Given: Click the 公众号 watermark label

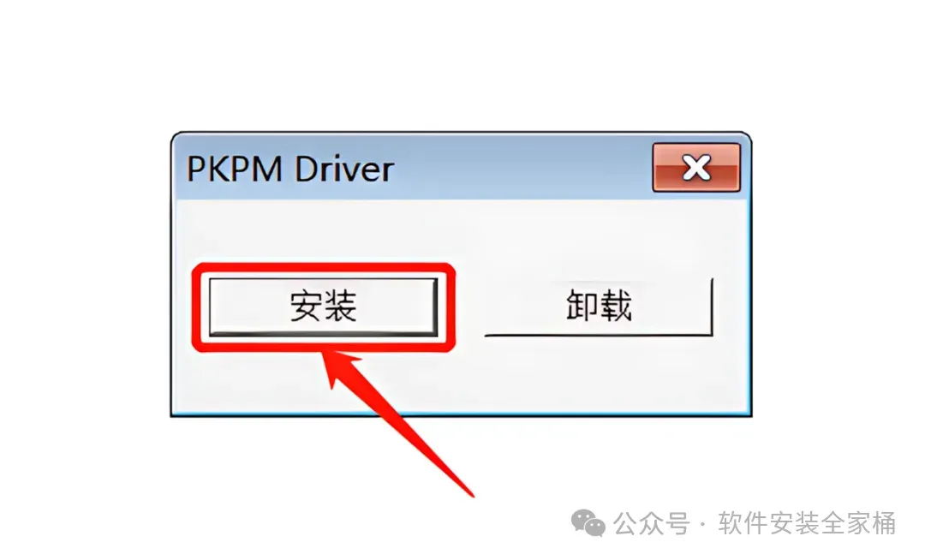Looking at the screenshot, I should tap(652, 523).
